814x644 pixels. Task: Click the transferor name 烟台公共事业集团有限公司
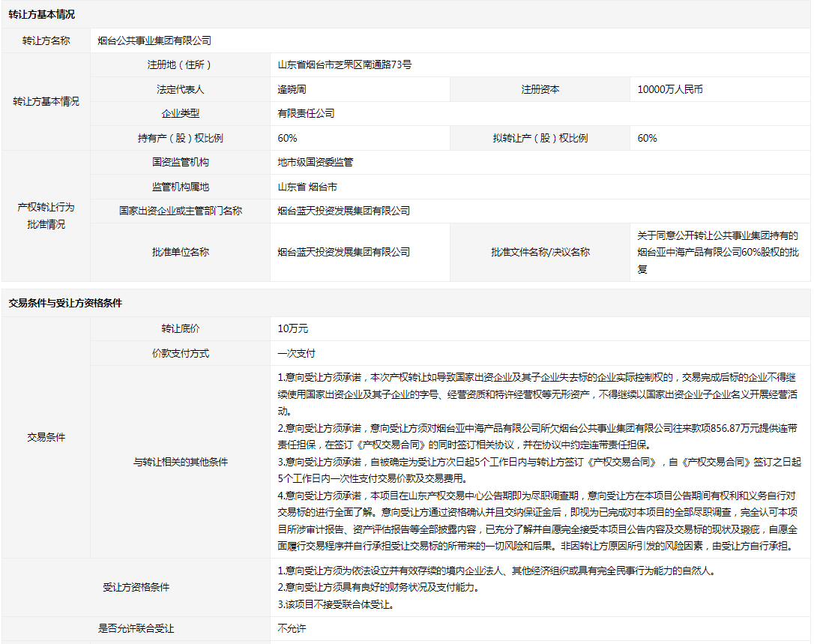pyautogui.click(x=154, y=40)
